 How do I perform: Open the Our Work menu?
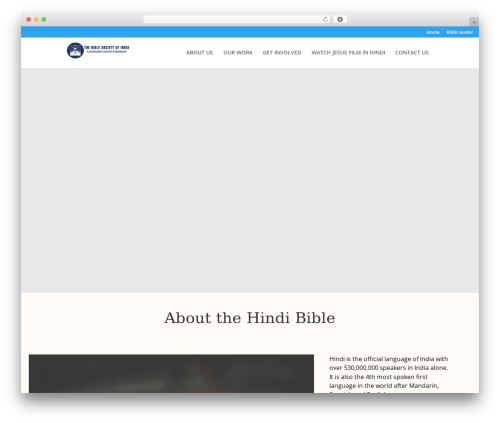pos(238,53)
